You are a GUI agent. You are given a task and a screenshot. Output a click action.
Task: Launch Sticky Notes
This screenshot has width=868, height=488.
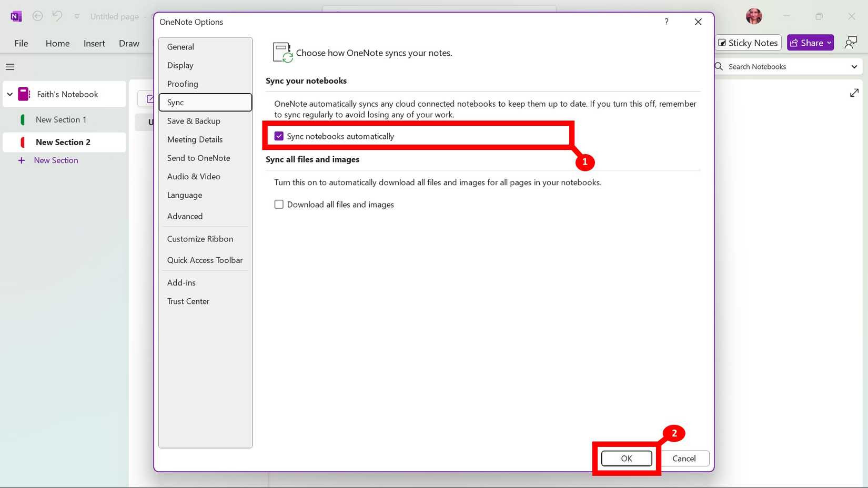[x=748, y=43]
